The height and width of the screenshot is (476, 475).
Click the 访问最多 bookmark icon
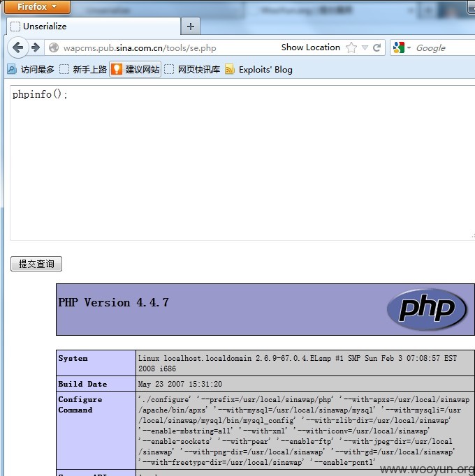pyautogui.click(x=12, y=70)
